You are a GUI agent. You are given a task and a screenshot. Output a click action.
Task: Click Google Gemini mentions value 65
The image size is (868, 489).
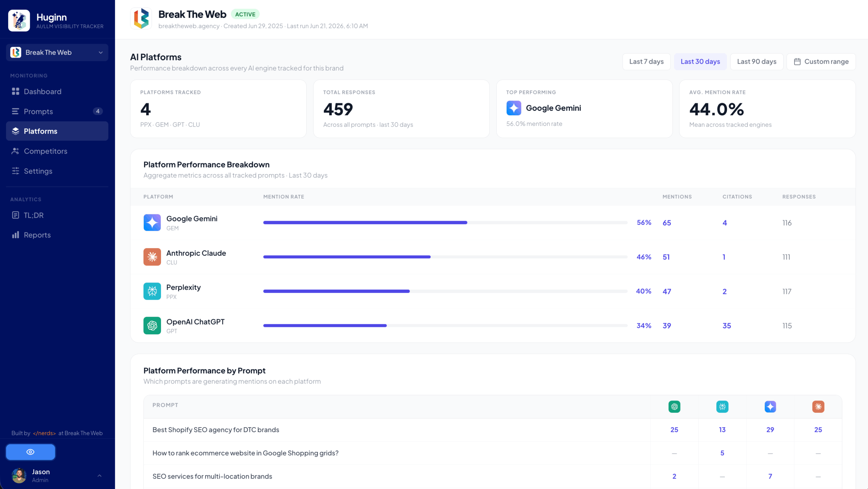pyautogui.click(x=667, y=223)
